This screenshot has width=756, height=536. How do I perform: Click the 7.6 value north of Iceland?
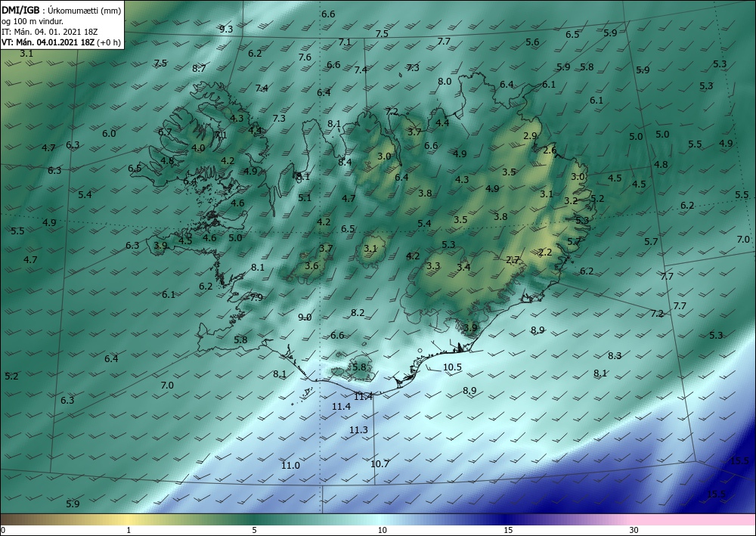[305, 57]
